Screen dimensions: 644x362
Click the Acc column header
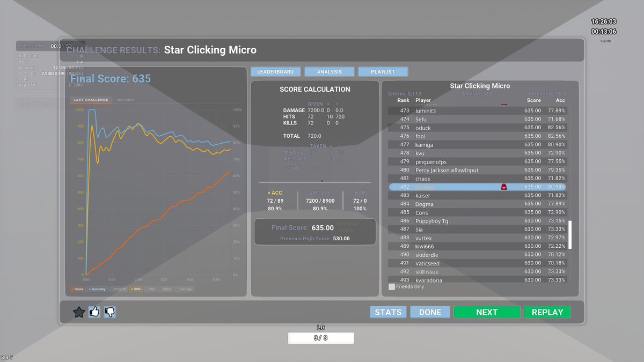click(560, 100)
